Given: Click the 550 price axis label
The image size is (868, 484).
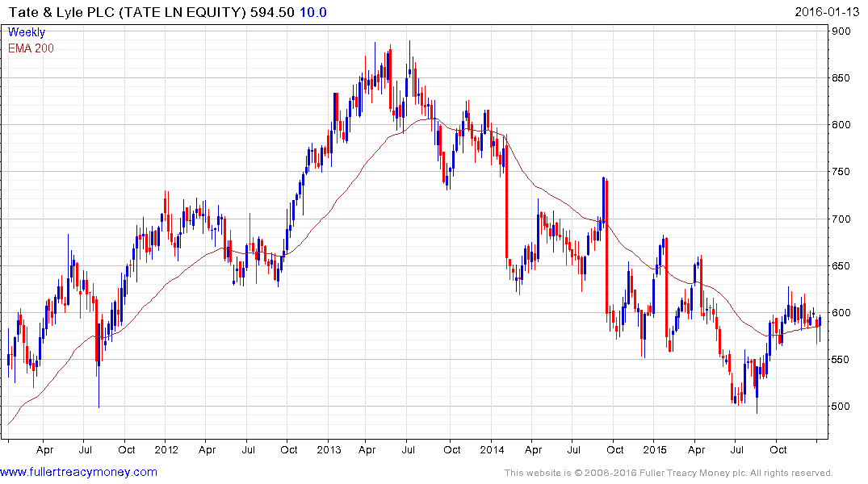Looking at the screenshot, I should click(x=841, y=360).
